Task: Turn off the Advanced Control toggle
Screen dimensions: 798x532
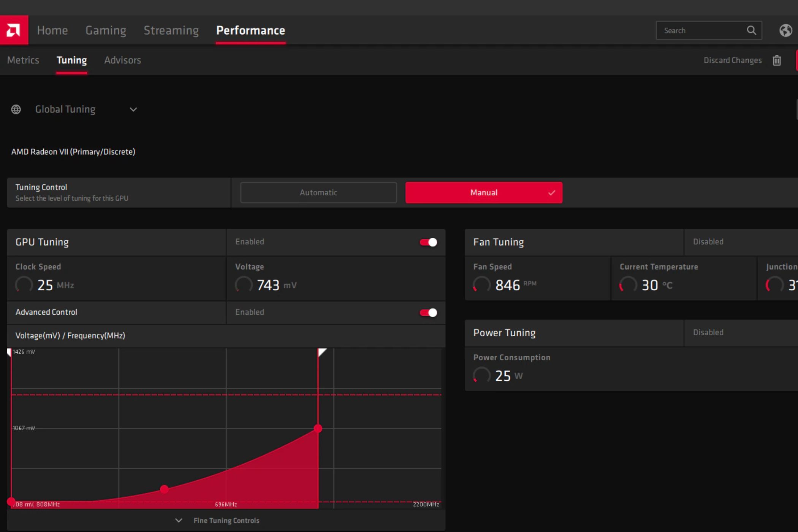Action: click(428, 312)
